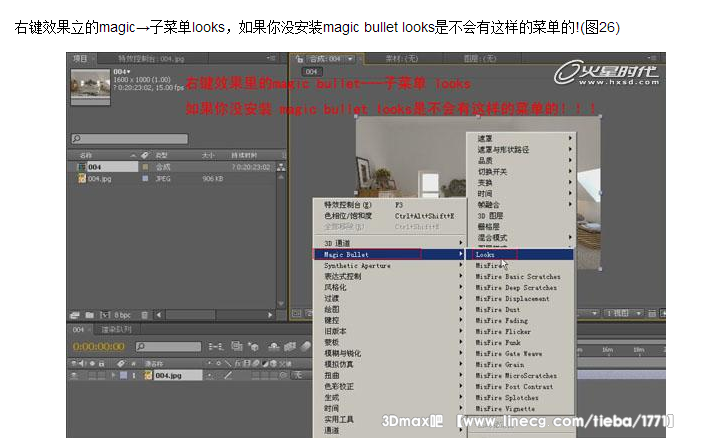Expand the 遮罩 submenu arrow

[x=570, y=138]
